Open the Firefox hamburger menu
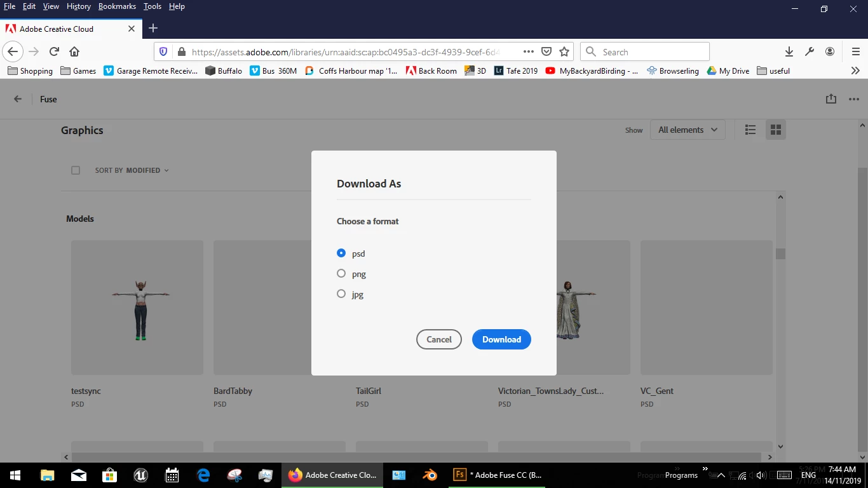868x488 pixels. pos(855,51)
